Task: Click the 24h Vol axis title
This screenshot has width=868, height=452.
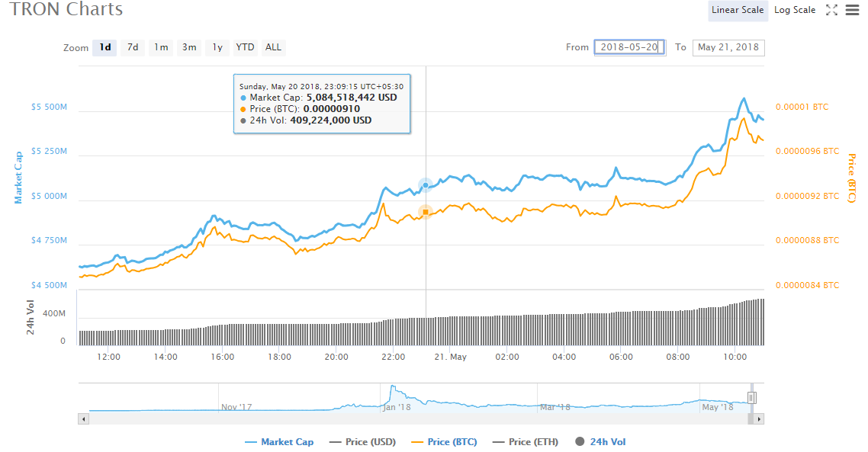Action: point(31,318)
